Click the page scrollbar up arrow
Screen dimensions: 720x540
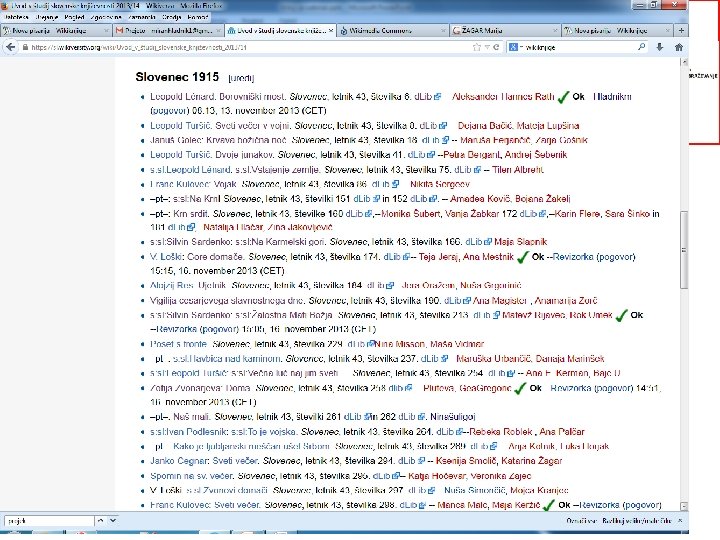tap(684, 62)
